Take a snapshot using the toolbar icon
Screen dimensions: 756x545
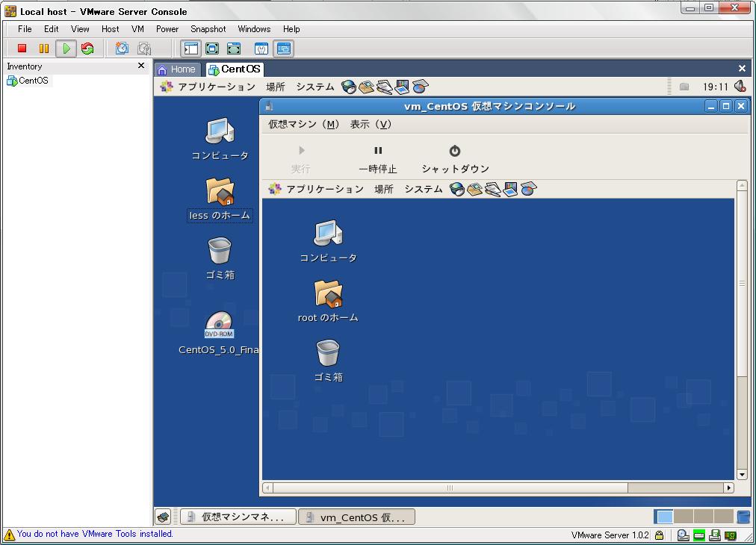click(122, 49)
